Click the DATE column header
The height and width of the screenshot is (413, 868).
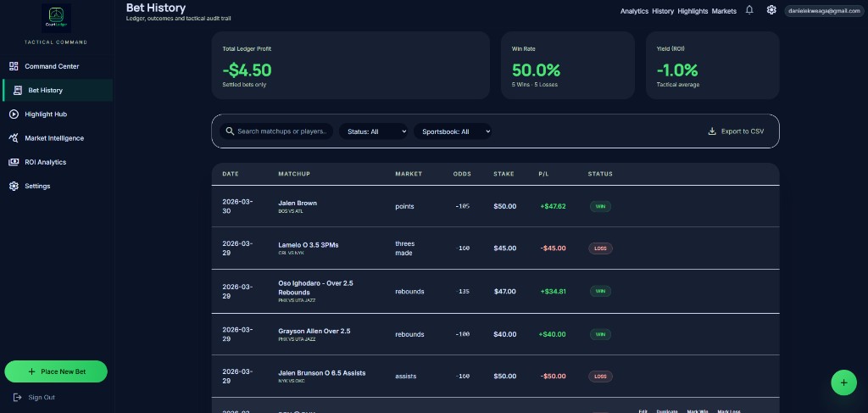[x=231, y=174]
